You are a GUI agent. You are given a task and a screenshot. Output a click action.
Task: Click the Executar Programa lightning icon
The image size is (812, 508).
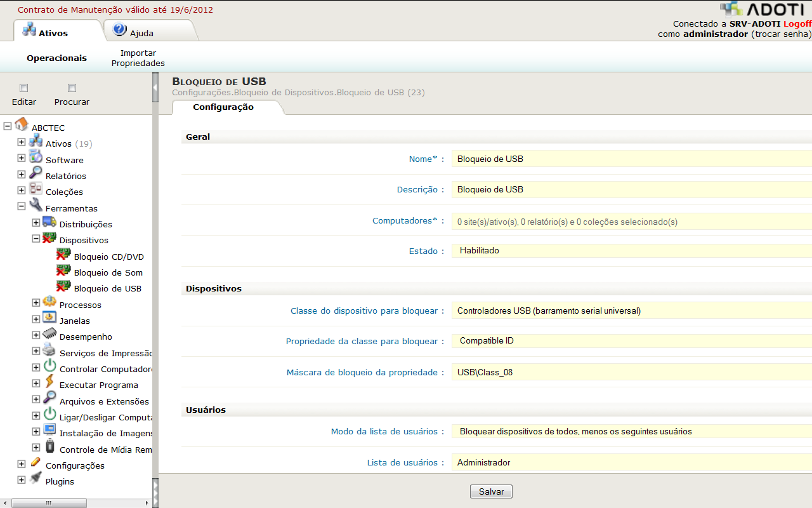tap(49, 382)
